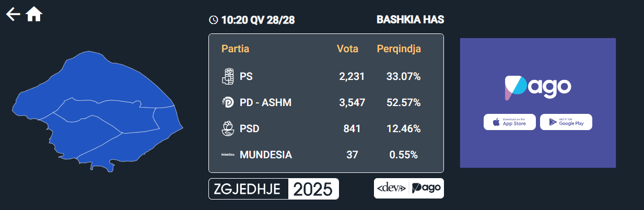The image size is (644, 210).
Task: Open the App Store download badge
Action: pyautogui.click(x=509, y=122)
